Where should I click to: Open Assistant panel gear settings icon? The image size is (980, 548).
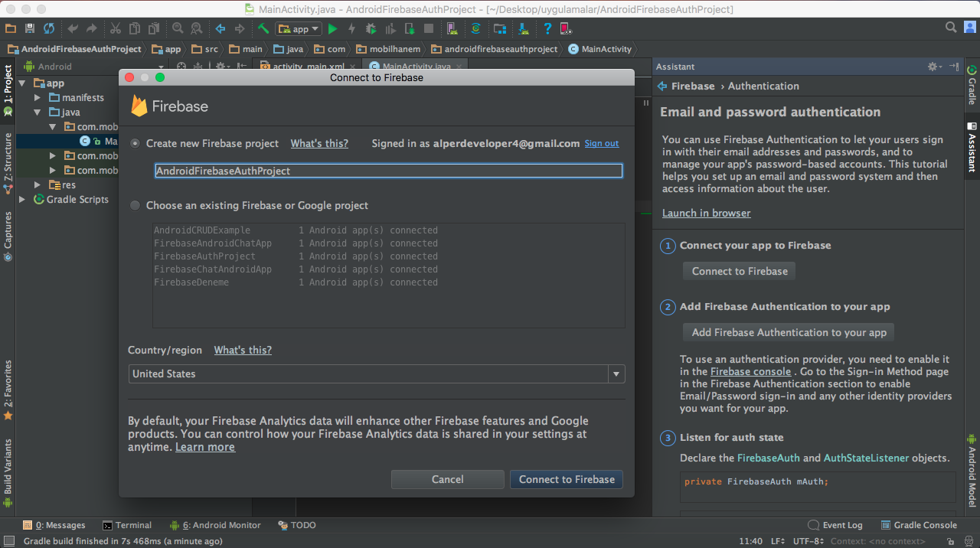point(933,67)
